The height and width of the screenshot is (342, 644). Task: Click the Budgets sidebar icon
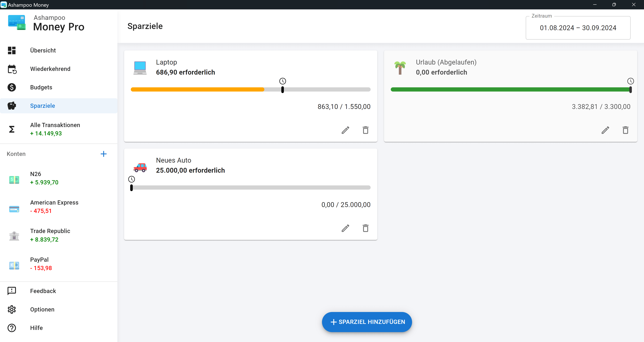[x=12, y=87]
